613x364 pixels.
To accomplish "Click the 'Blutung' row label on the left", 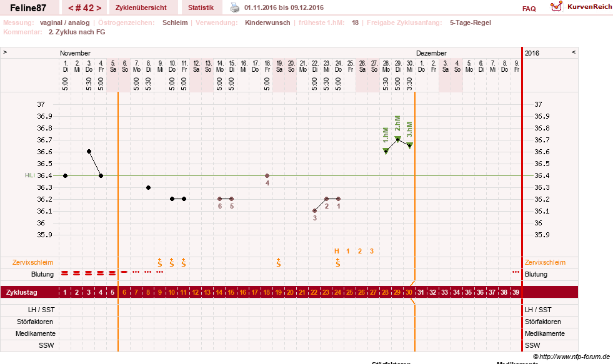I will [x=42, y=274].
